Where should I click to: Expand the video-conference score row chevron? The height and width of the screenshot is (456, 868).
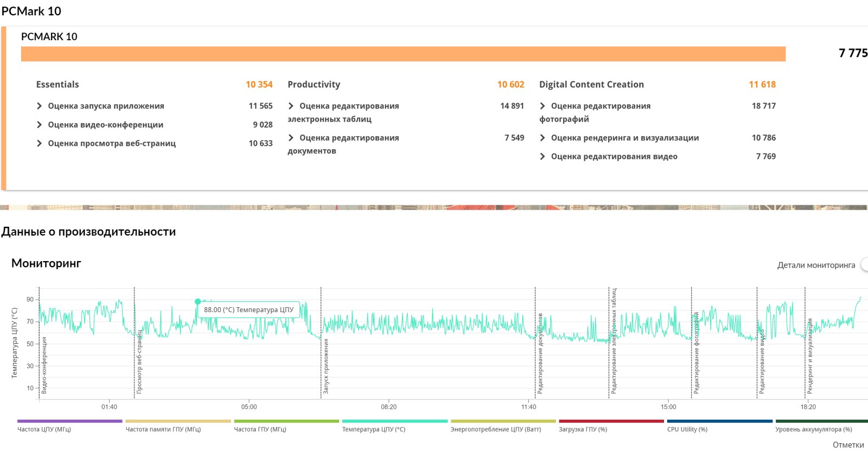[39, 125]
